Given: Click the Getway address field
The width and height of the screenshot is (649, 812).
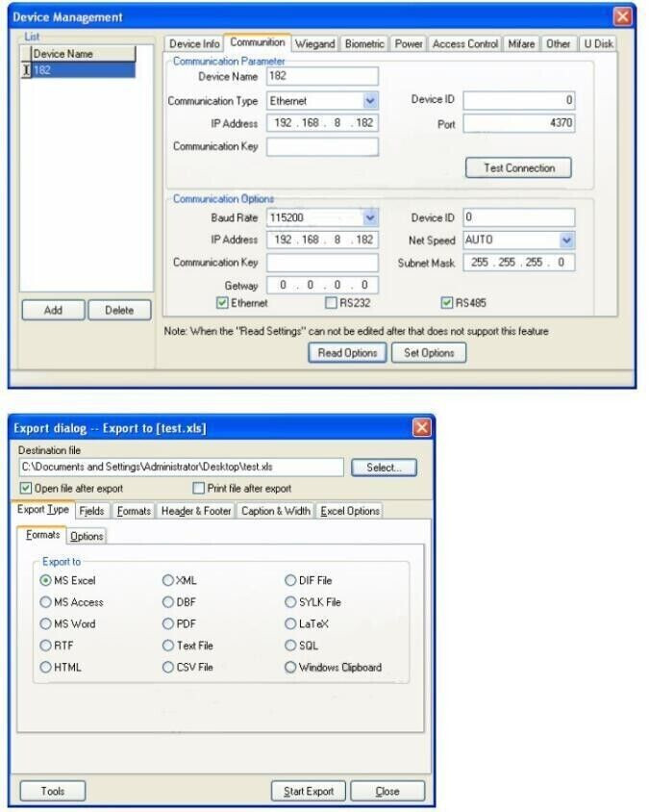Looking at the screenshot, I should 322,285.
